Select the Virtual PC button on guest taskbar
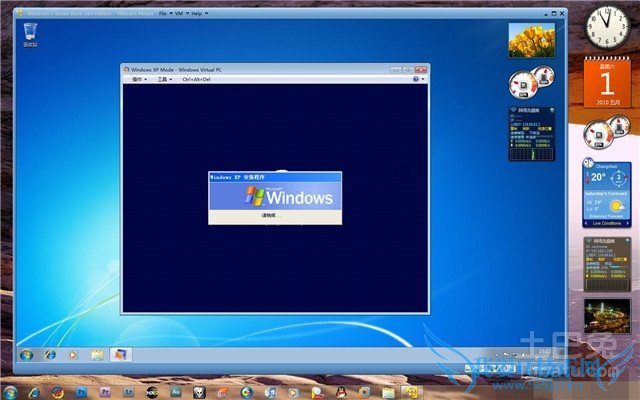Viewport: 640px width, 400px height. pyautogui.click(x=120, y=355)
